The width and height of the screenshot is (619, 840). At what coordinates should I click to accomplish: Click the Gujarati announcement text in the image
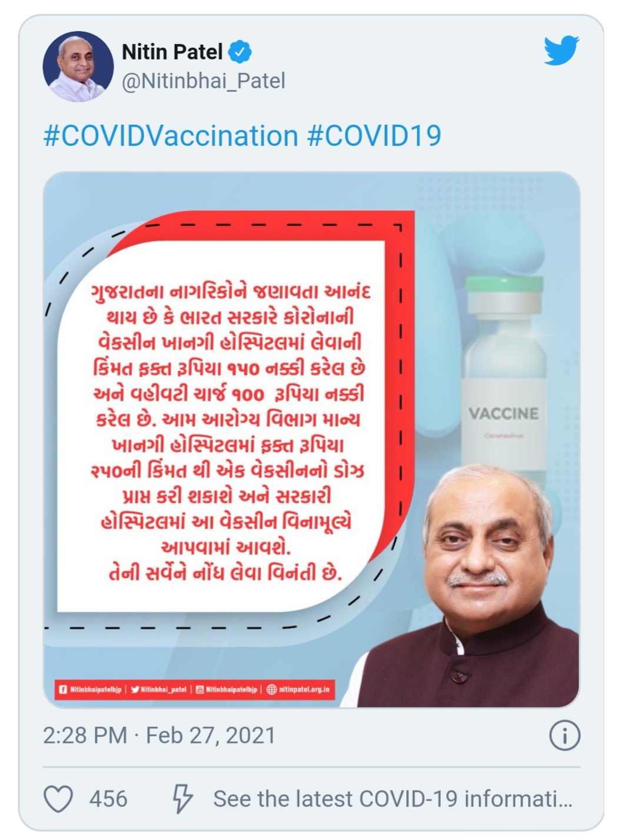tap(229, 431)
